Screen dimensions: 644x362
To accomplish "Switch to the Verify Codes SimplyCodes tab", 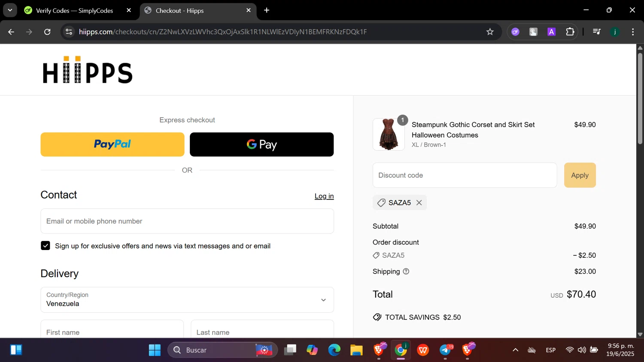I will click(x=74, y=10).
